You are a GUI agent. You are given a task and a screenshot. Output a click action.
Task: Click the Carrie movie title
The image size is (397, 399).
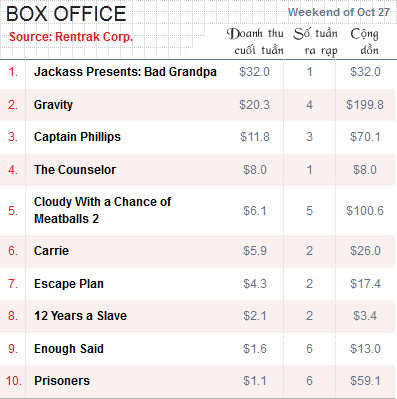click(51, 251)
